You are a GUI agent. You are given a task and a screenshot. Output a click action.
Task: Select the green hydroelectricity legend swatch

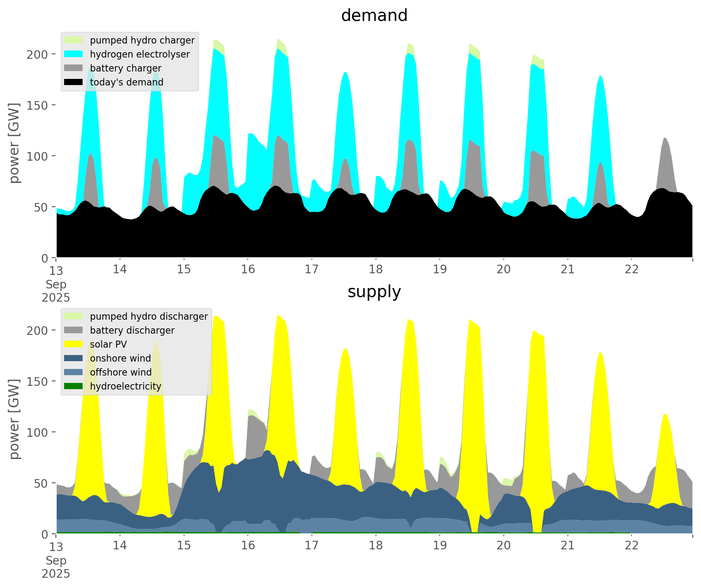point(74,386)
